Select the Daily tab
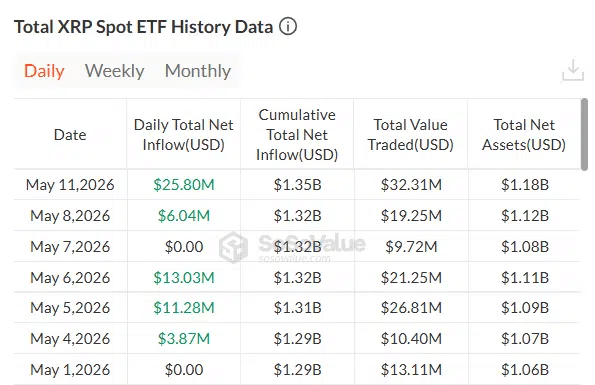The height and width of the screenshot is (385, 595). tap(44, 71)
